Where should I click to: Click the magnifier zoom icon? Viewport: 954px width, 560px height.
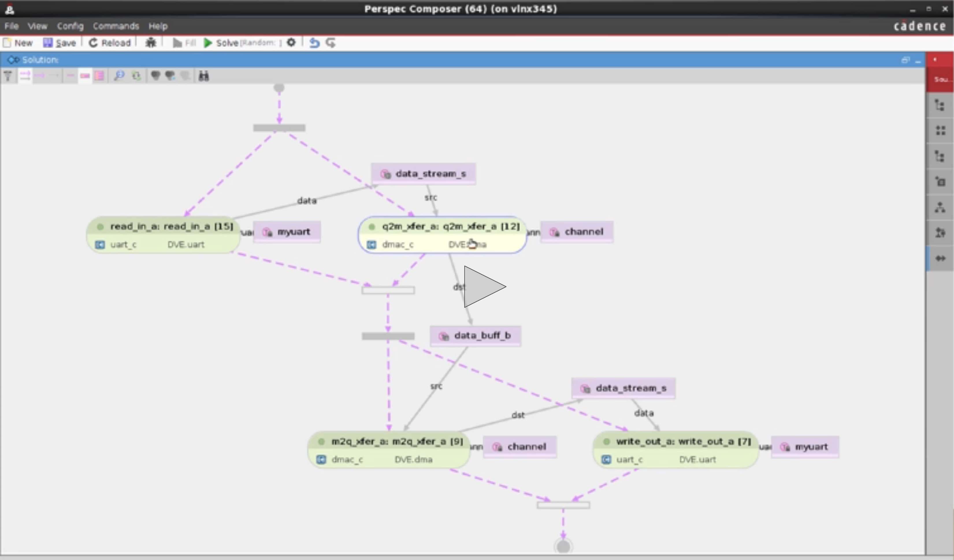tap(119, 76)
